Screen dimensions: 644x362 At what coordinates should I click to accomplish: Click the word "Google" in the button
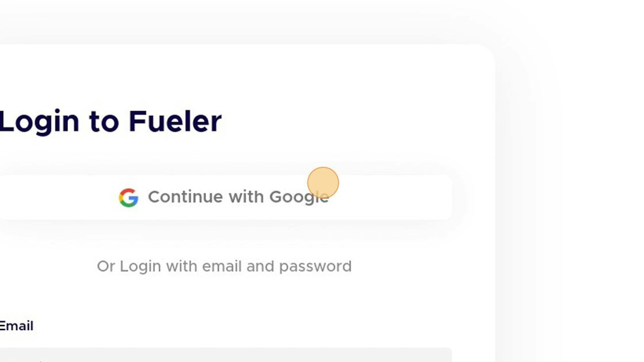point(299,197)
